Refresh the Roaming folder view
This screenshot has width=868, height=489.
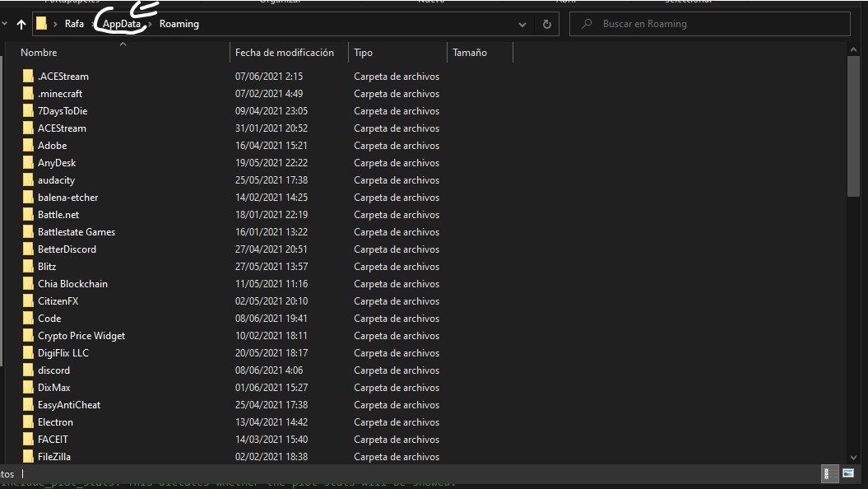click(547, 25)
